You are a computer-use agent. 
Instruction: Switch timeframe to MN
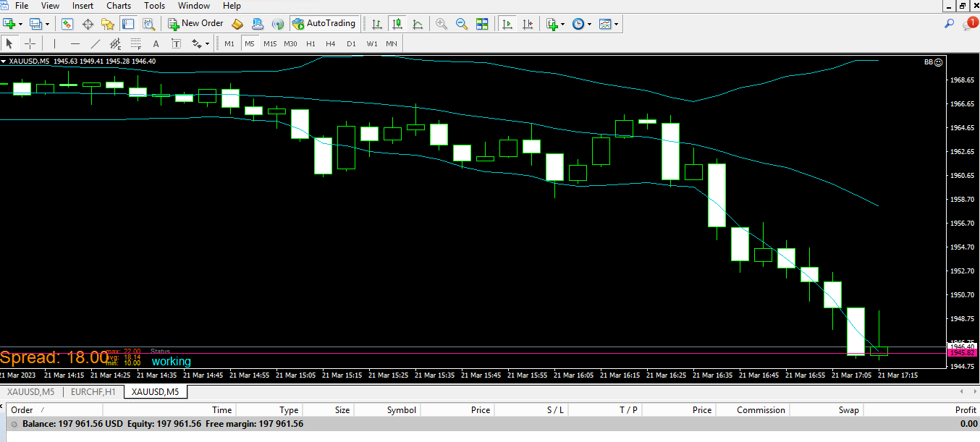392,43
